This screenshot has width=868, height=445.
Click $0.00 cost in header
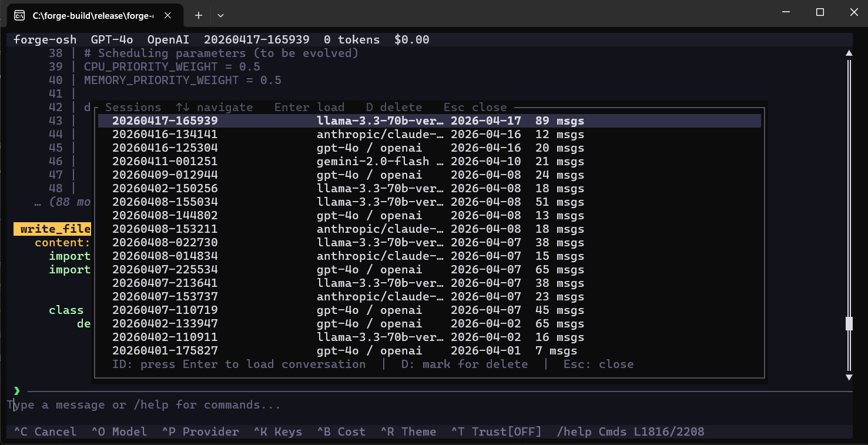click(412, 40)
